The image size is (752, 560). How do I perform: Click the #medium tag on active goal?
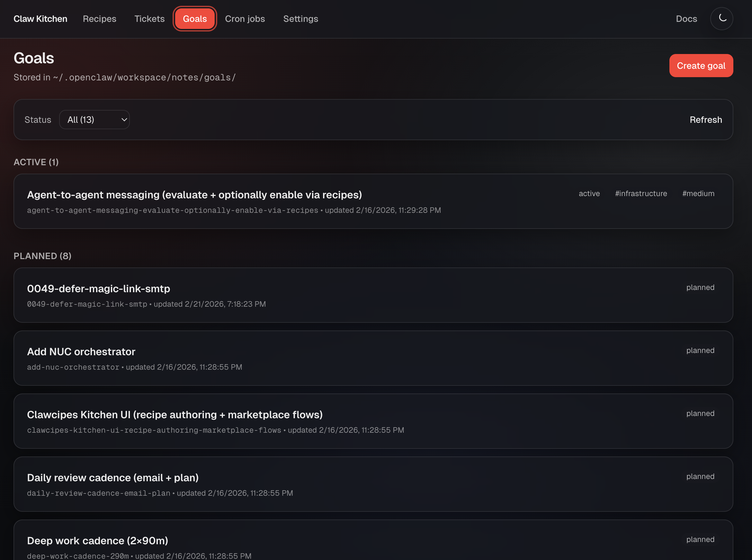[698, 194]
